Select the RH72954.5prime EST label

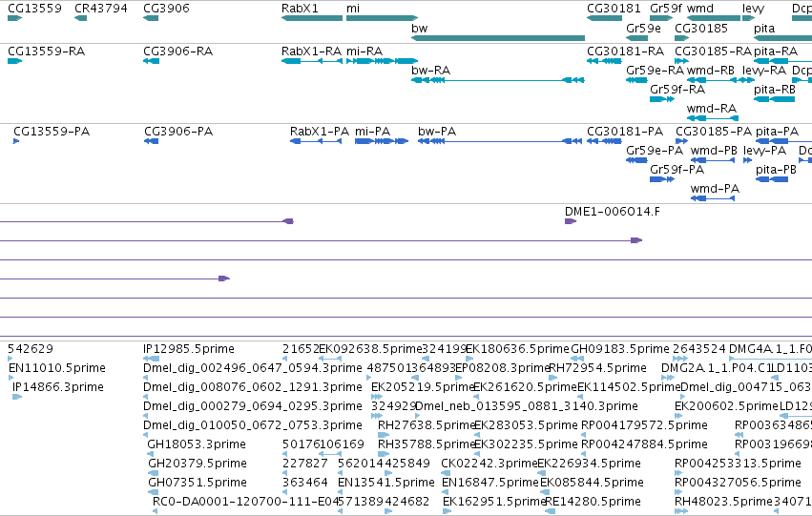[597, 368]
